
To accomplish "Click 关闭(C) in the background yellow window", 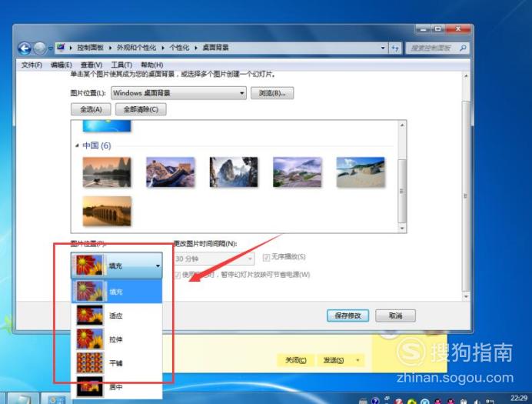I will click(295, 360).
